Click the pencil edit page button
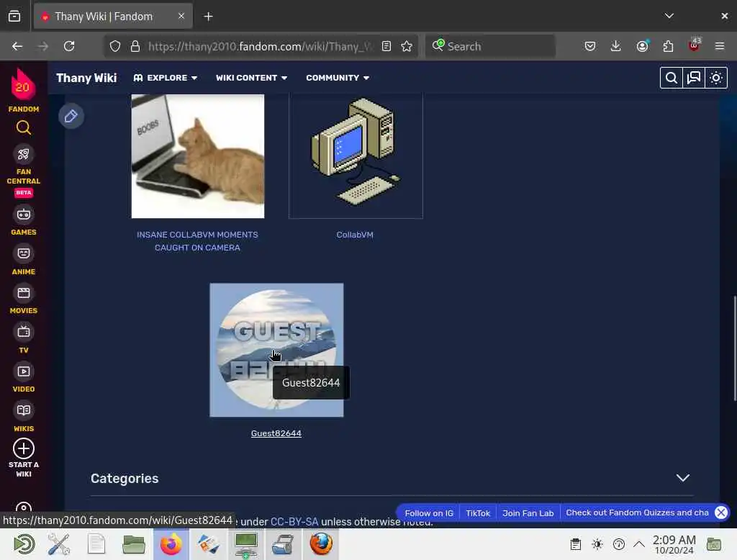The height and width of the screenshot is (560, 737). click(71, 116)
